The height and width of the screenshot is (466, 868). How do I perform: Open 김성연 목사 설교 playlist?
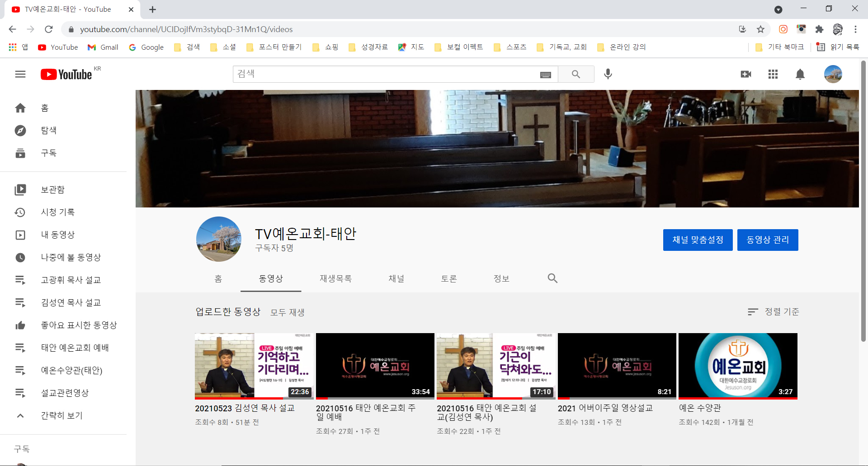tap(63, 303)
